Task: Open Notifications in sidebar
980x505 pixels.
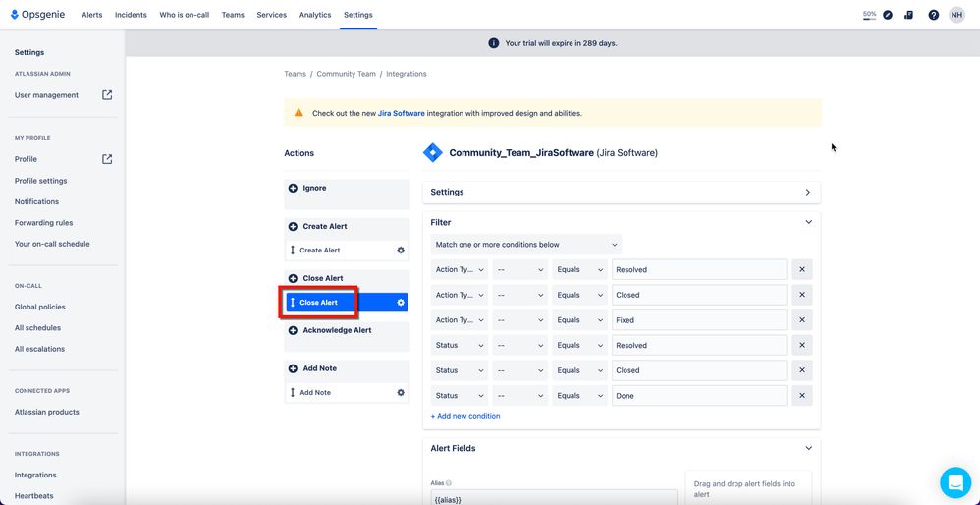Action: click(x=36, y=201)
